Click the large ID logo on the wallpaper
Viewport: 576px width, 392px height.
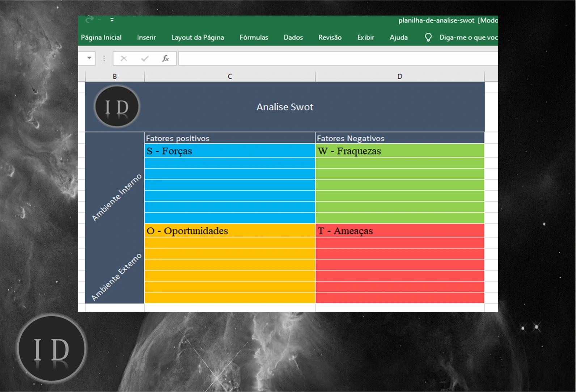point(51,349)
